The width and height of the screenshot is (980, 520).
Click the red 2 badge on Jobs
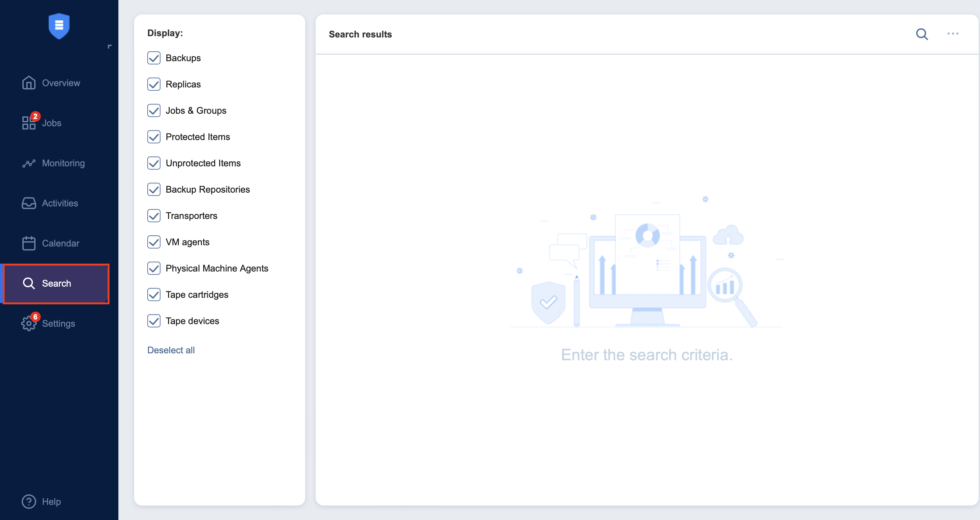coord(35,116)
